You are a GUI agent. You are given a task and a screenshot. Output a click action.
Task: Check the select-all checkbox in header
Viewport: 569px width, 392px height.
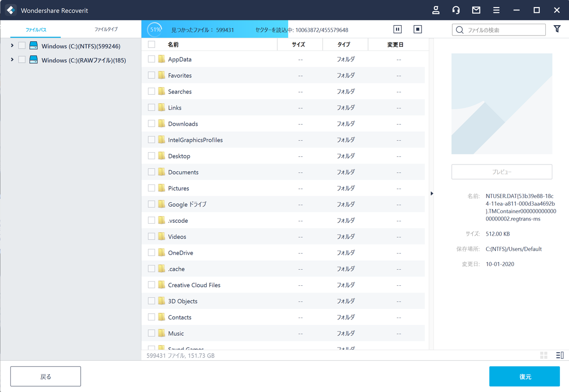point(151,45)
